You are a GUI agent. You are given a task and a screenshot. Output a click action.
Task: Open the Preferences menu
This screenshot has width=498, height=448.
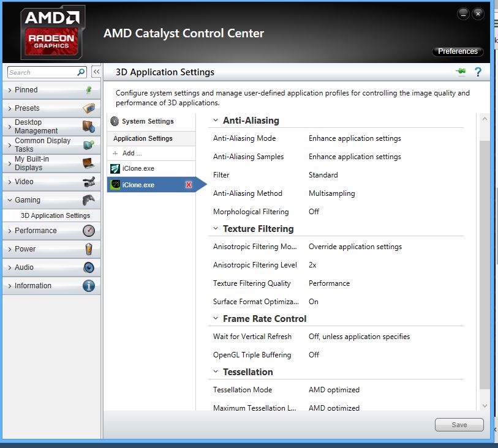[x=458, y=51]
